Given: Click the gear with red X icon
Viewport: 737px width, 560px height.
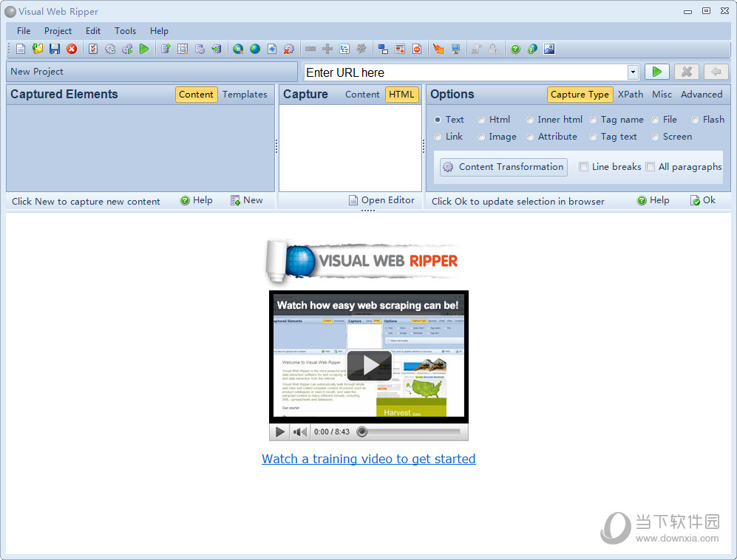Looking at the screenshot, I should (x=288, y=49).
